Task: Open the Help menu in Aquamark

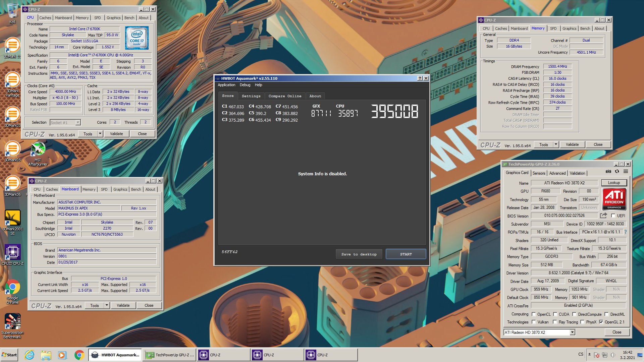Action: pos(258,85)
